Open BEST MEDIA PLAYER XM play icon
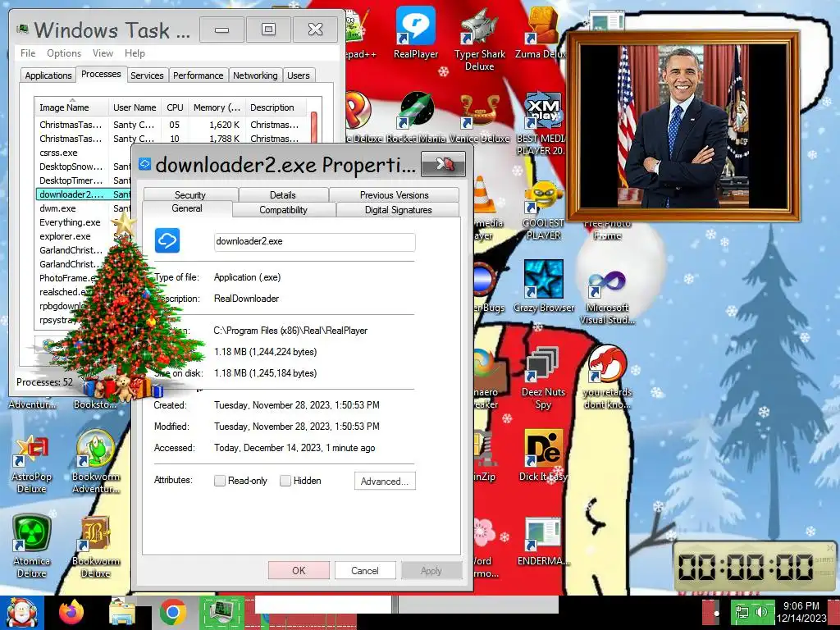 (542, 123)
